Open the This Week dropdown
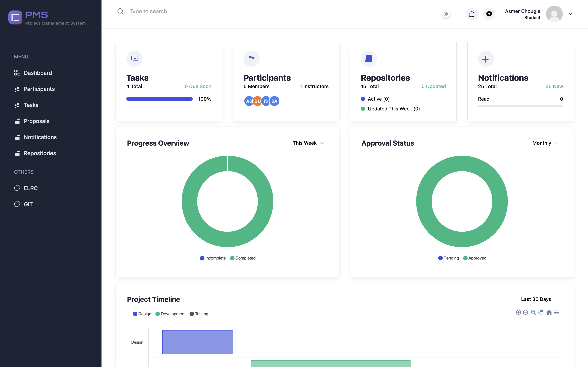Viewport: 588px width, 367px height. click(308, 143)
